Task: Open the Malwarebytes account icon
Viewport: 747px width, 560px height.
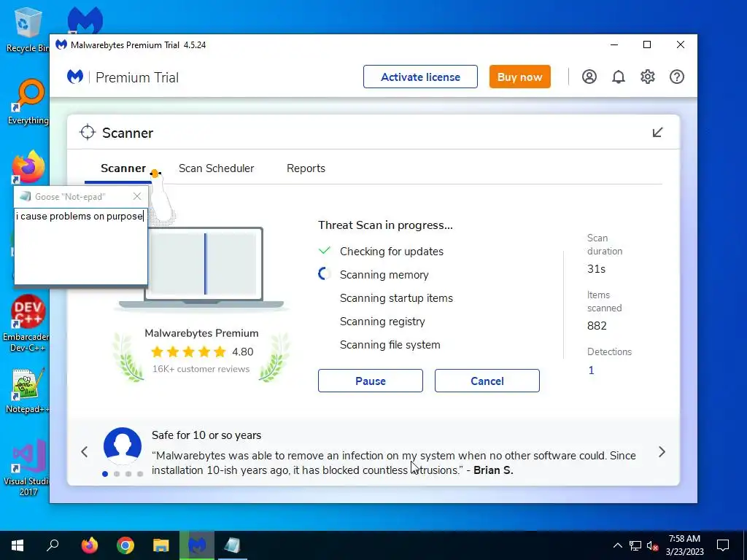Action: pyautogui.click(x=589, y=77)
